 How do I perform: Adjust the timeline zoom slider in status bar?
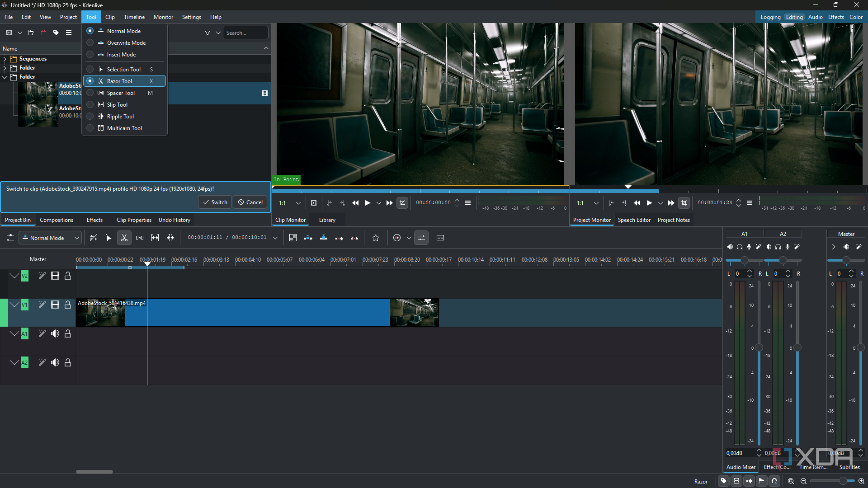(x=832, y=481)
